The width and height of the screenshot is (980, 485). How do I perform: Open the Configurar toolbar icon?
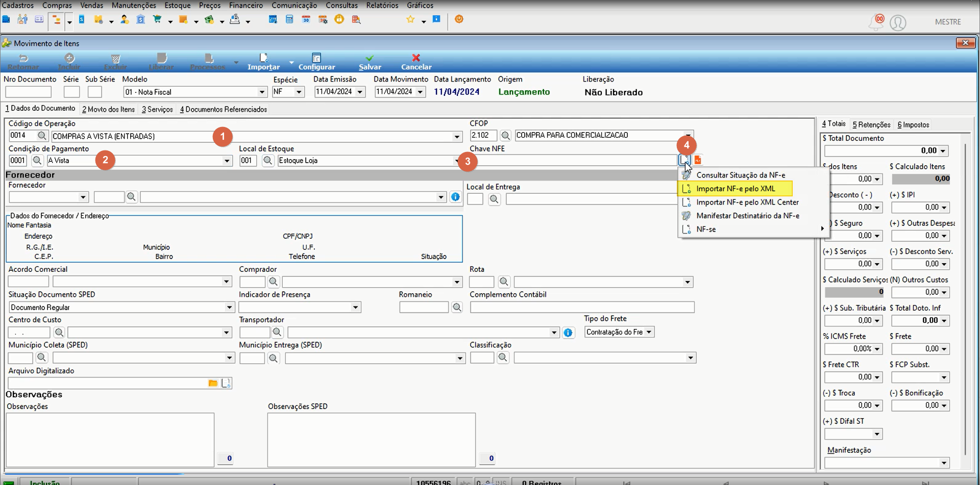click(316, 58)
